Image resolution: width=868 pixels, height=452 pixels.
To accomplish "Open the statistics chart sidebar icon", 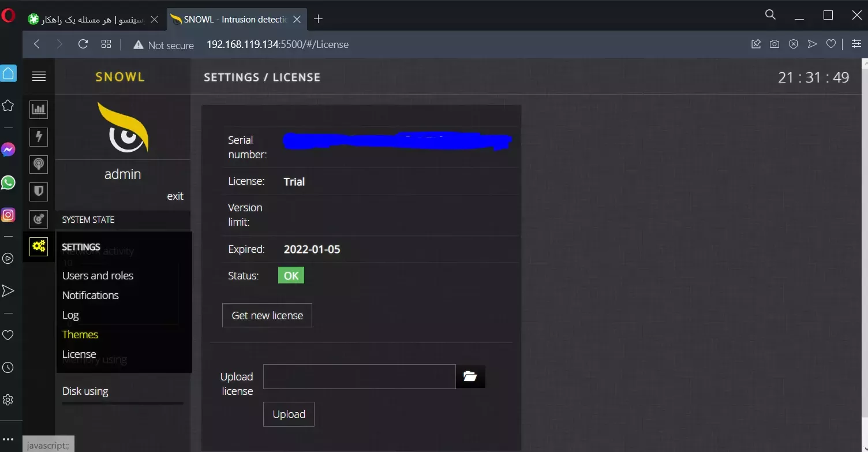I will (x=39, y=109).
